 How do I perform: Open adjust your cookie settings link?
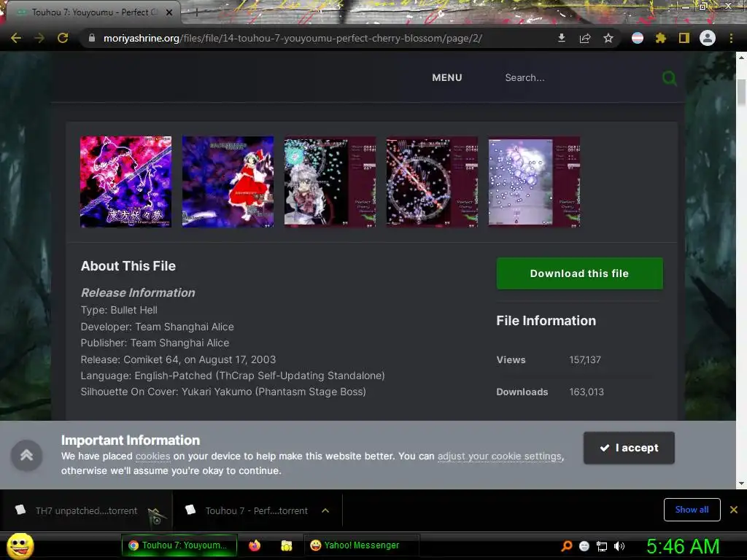pyautogui.click(x=499, y=456)
